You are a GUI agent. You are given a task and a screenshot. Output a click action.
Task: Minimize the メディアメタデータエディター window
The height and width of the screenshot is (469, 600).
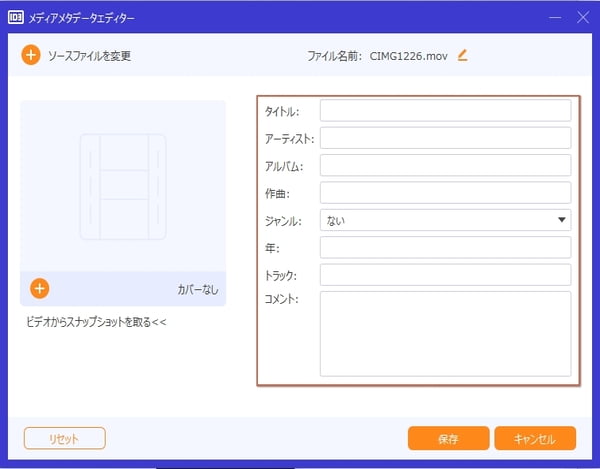pos(555,18)
